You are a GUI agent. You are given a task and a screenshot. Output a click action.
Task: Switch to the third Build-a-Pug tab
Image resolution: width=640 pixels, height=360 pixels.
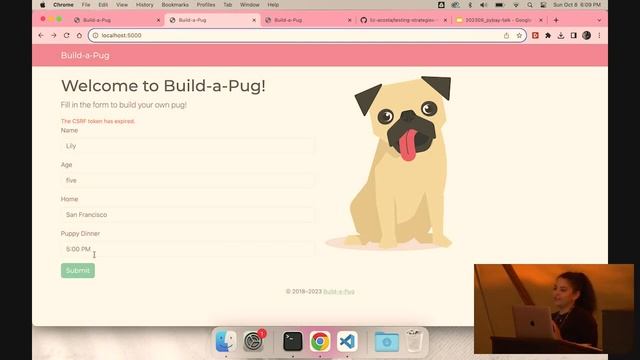[x=307, y=20]
